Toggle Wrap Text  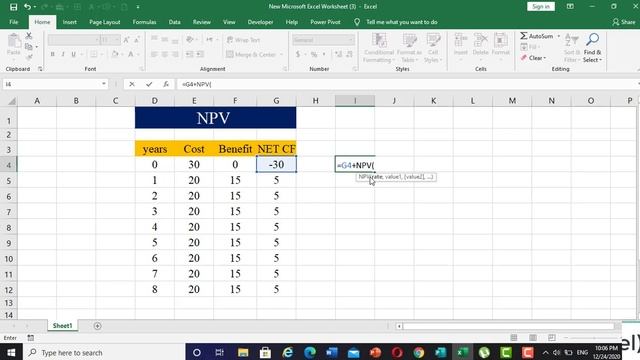click(243, 40)
